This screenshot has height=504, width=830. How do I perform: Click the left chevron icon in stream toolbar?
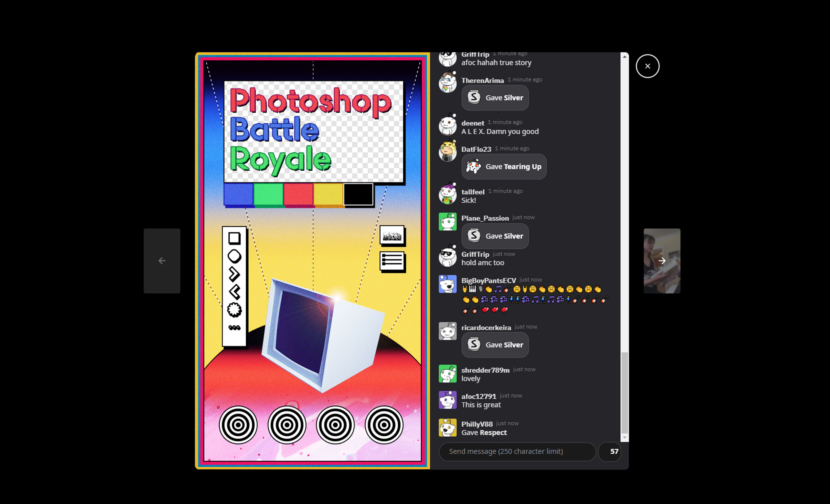(x=234, y=292)
